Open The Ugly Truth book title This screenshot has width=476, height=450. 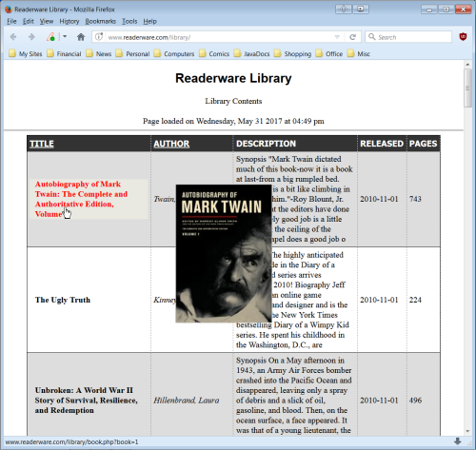(63, 300)
